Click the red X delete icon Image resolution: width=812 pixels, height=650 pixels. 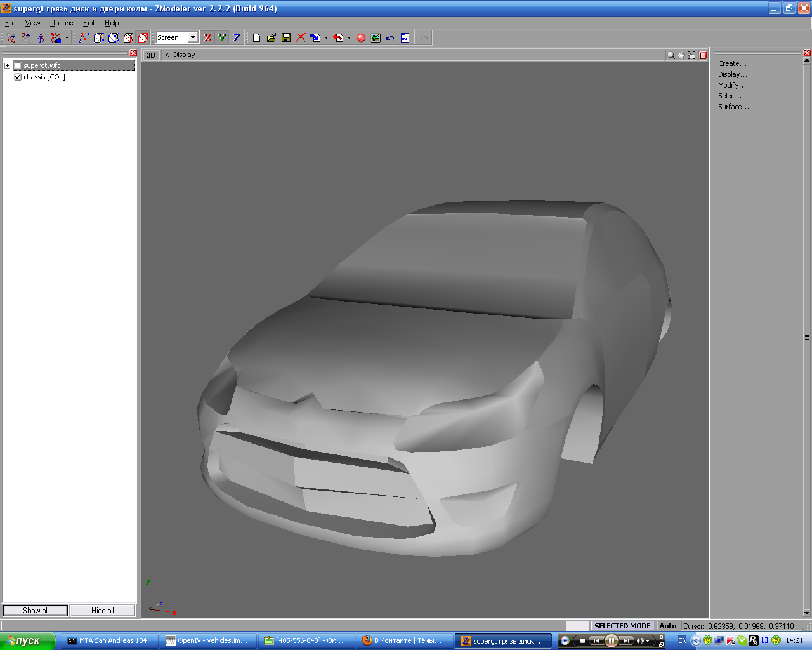301,38
